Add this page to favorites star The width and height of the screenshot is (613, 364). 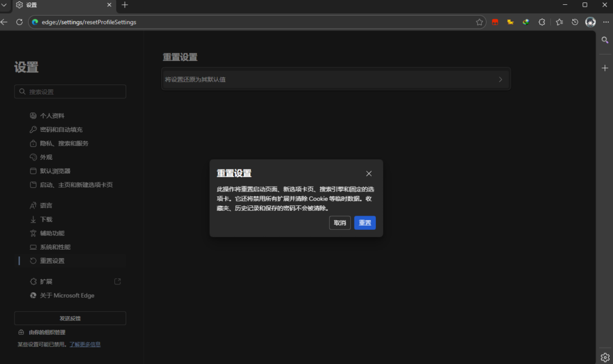click(480, 22)
